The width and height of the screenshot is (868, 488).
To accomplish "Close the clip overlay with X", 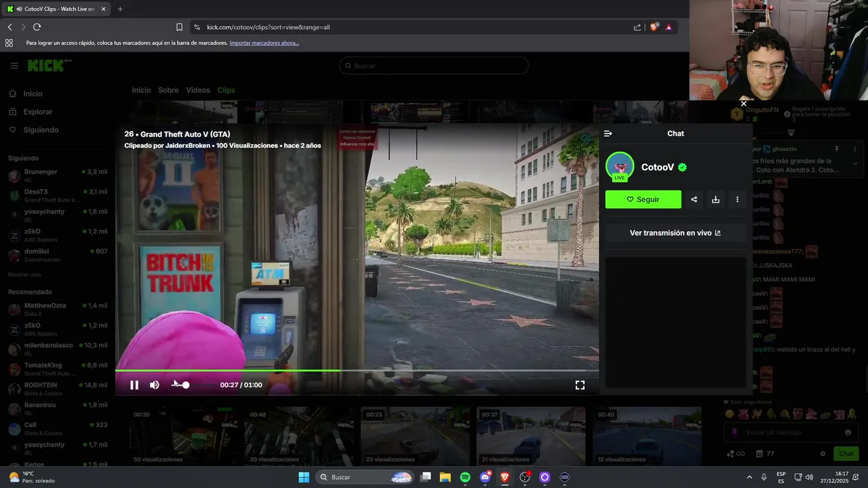I will click(x=743, y=104).
